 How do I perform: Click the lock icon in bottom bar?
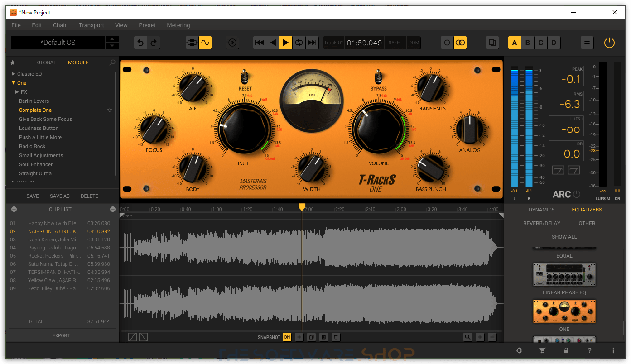pyautogui.click(x=566, y=350)
